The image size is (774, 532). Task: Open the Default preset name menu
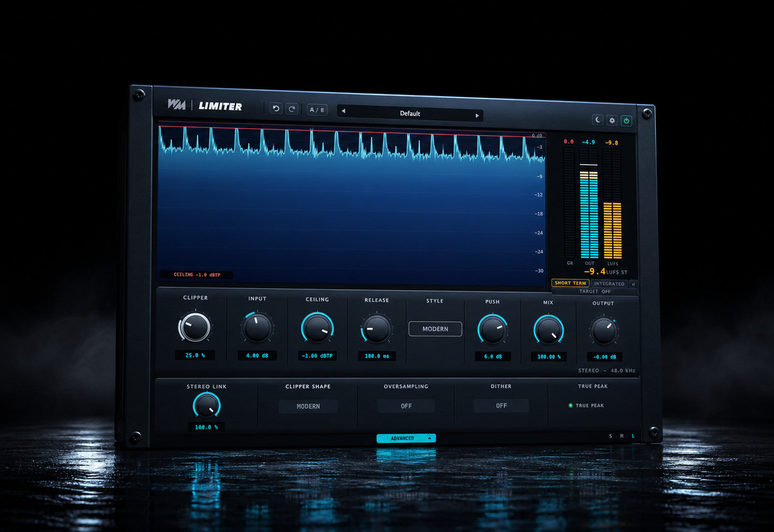point(410,113)
